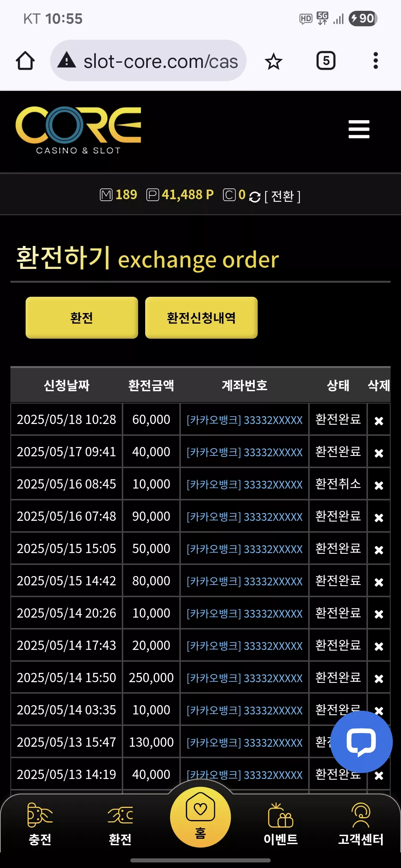Tap the refresh icon beside the balance
Viewport: 401px width, 868px height.
click(254, 197)
